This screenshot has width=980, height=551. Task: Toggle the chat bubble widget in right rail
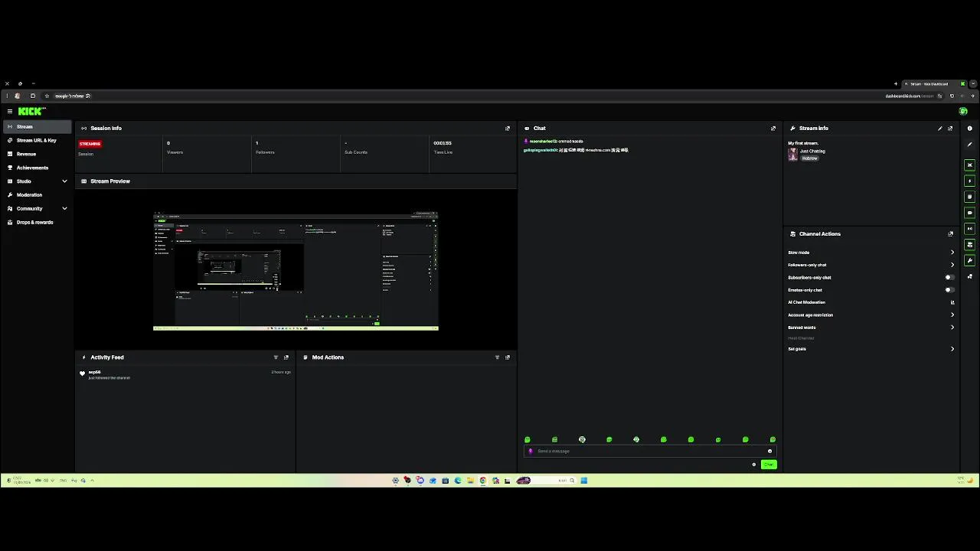(x=969, y=213)
